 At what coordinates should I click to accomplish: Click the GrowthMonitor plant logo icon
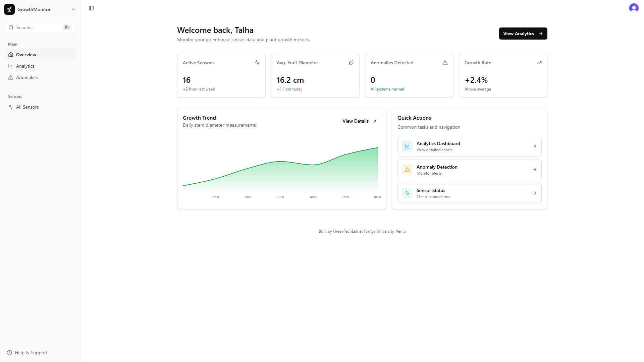click(9, 9)
